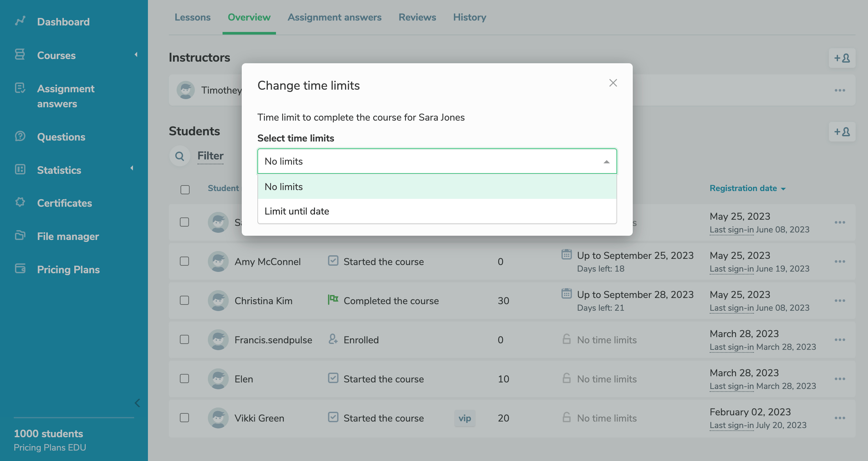Tick the checkbox for Amy McConnel
The width and height of the screenshot is (868, 461).
point(184,261)
